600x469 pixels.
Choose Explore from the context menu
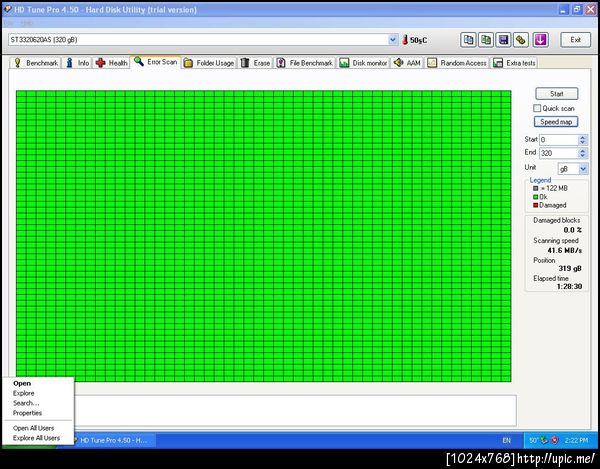click(23, 393)
